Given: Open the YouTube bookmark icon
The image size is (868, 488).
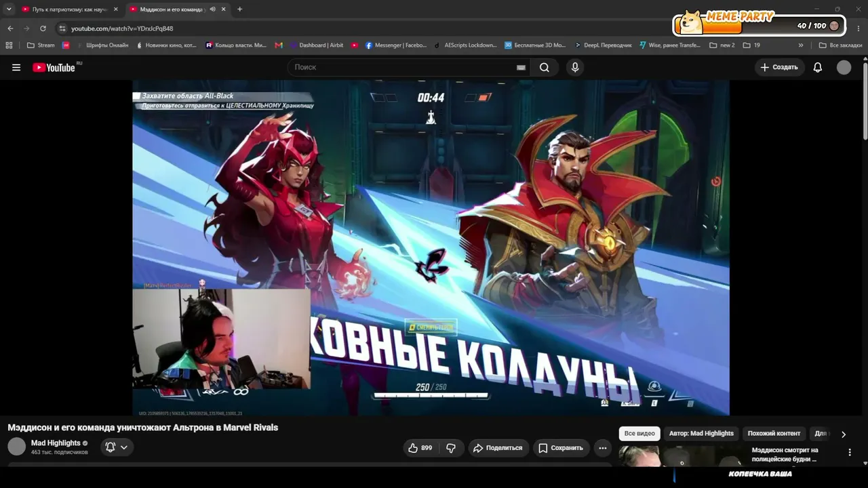Looking at the screenshot, I should 355,45.
